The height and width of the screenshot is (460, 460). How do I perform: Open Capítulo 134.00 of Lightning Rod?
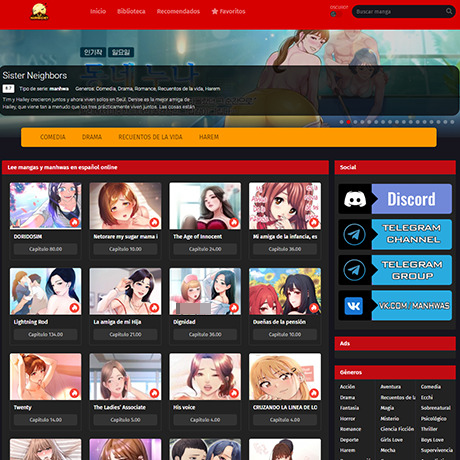pyautogui.click(x=46, y=334)
